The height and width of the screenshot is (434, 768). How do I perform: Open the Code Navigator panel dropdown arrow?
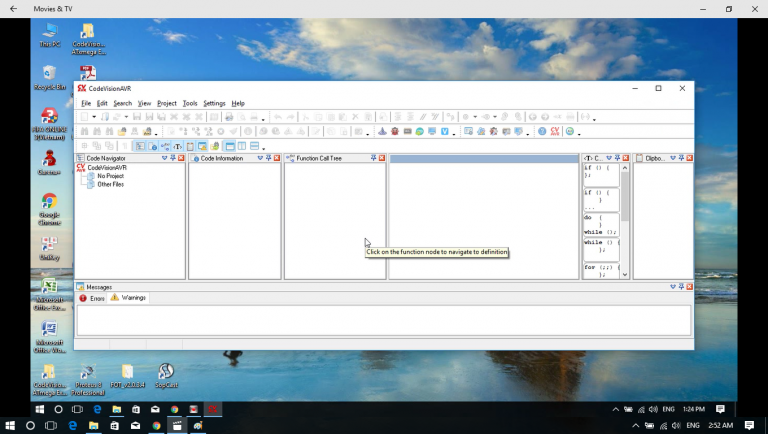[163, 158]
